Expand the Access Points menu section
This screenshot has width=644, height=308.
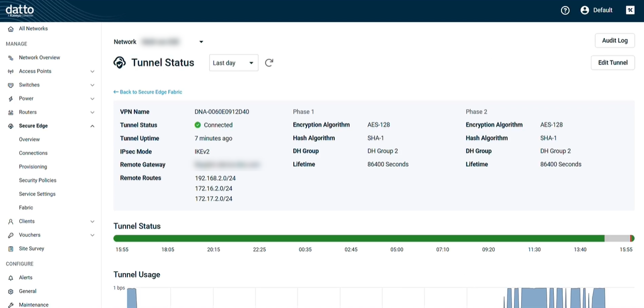[92, 71]
